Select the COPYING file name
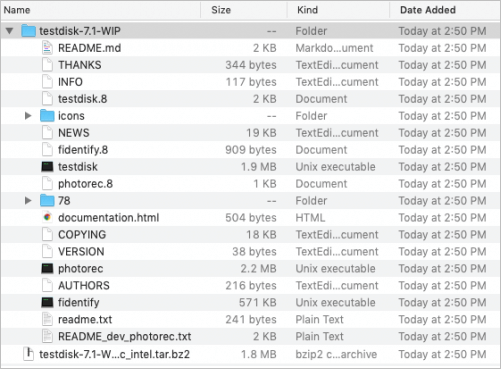 [x=82, y=235]
